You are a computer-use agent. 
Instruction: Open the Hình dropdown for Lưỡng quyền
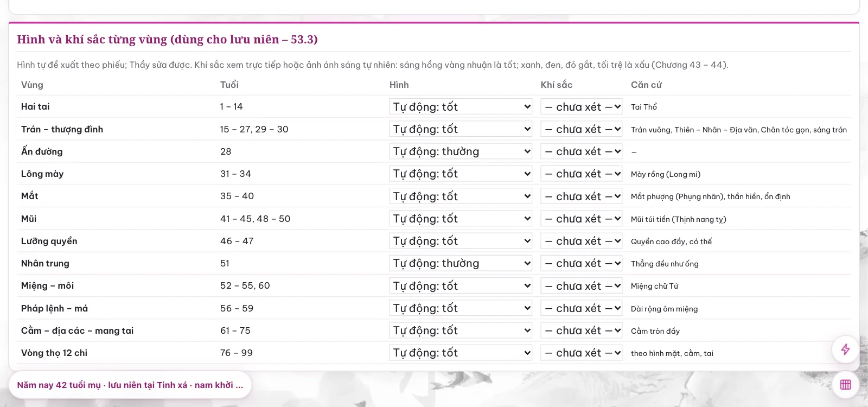pos(461,241)
